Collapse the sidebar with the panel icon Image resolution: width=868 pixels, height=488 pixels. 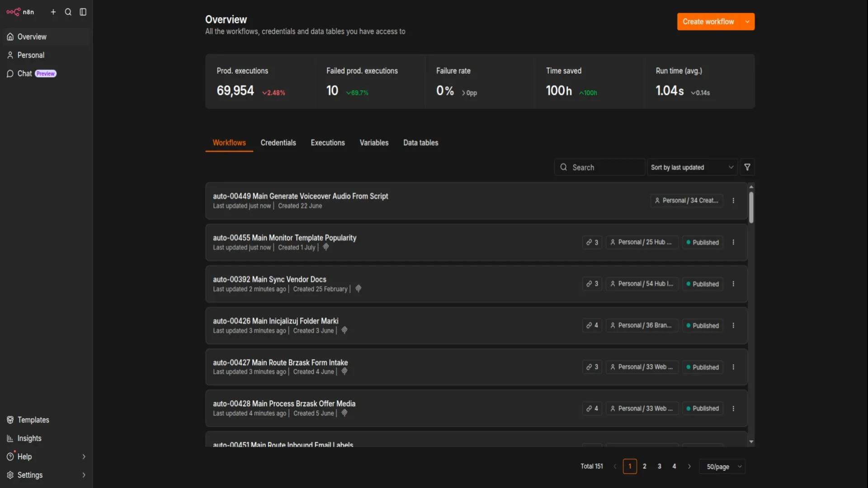(83, 12)
